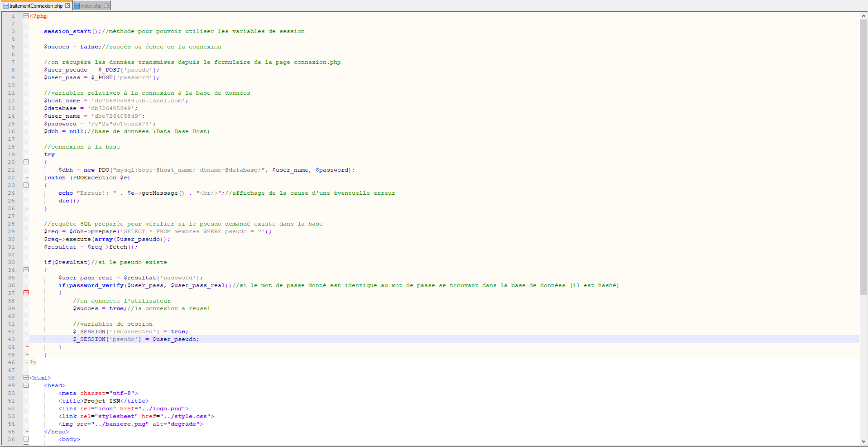
Task: Select the traitementConnexion.php tab
Action: 36,6
